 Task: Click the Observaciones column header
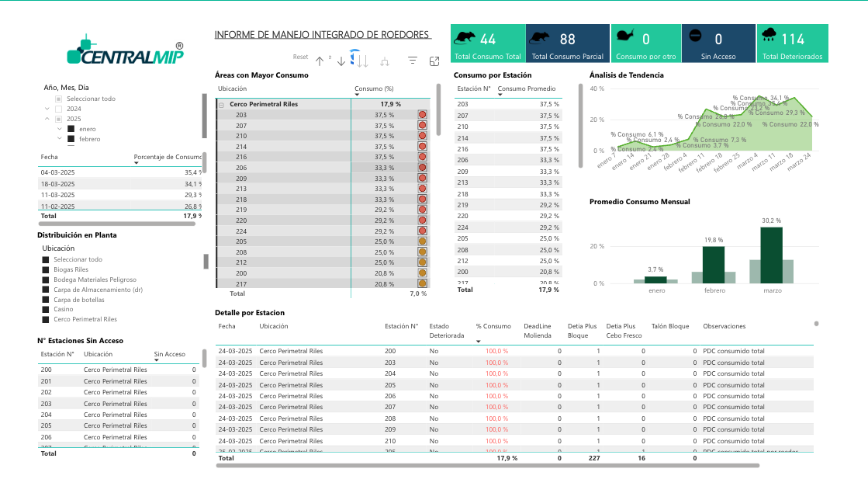724,326
